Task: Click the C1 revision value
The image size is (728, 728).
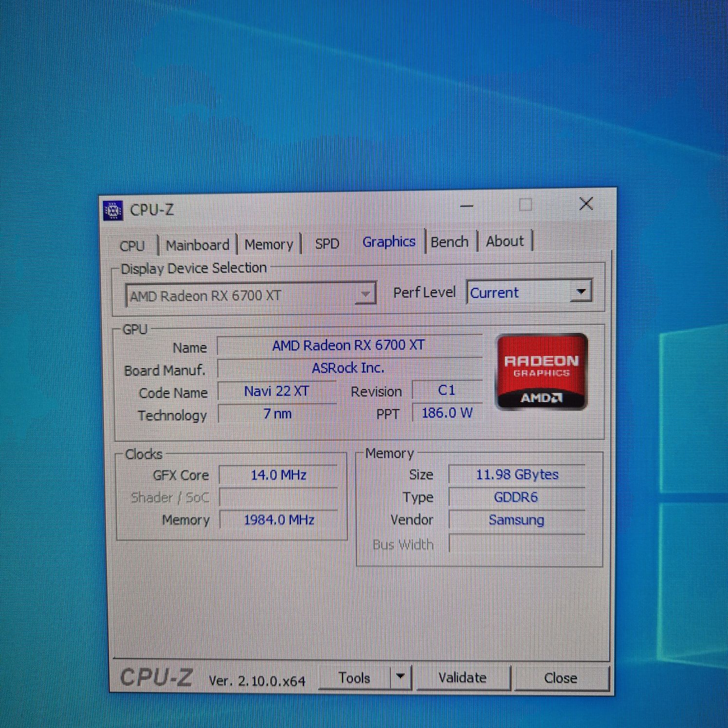Action: [446, 390]
